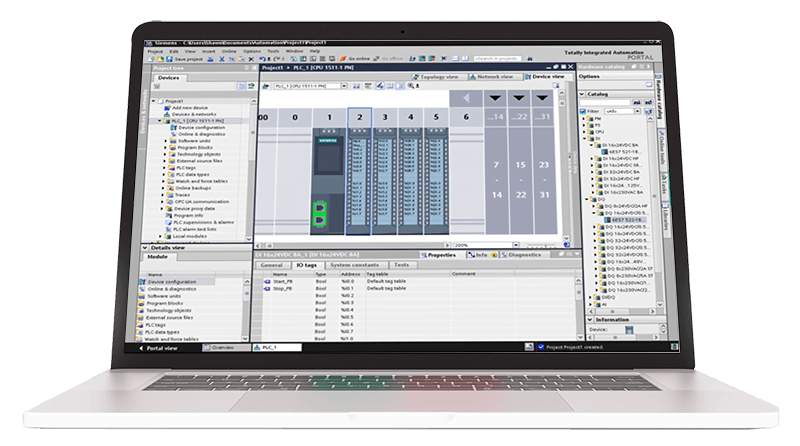
Task: Click the Devices tab in Project tree
Action: (x=168, y=78)
